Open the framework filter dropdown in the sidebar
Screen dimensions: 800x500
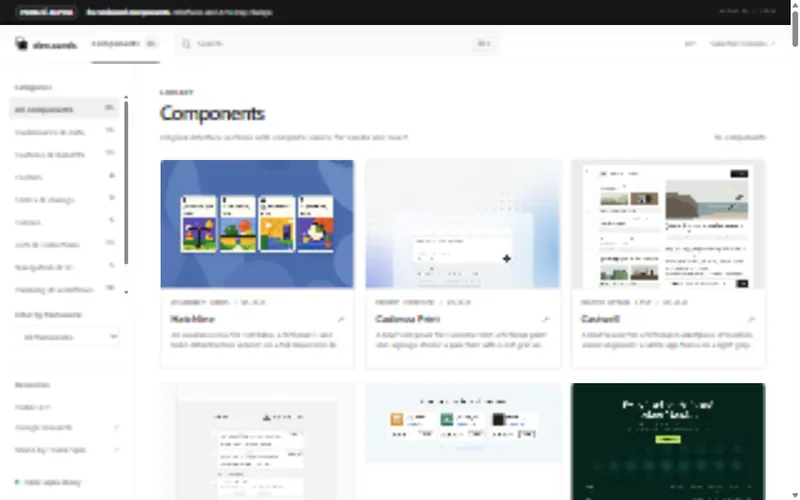(x=67, y=337)
